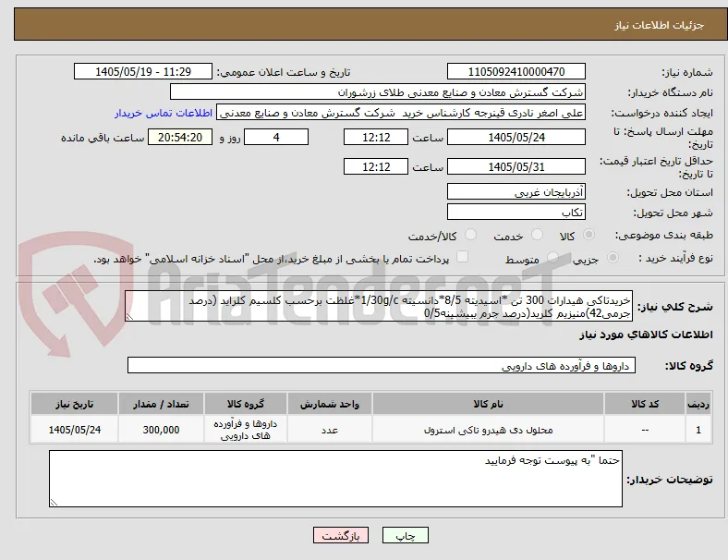This screenshot has height=560, width=728.
Task: Click the بازگشت back button
Action: coord(341,535)
